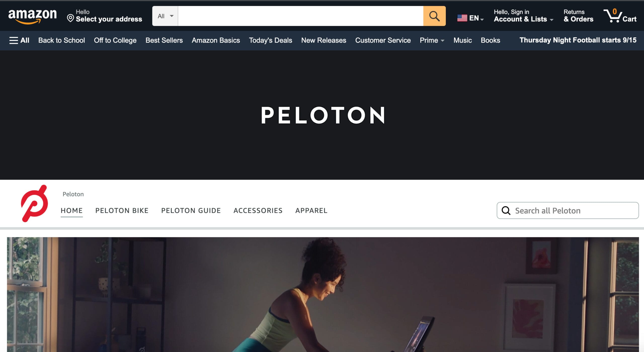Select the APPAREL tab

tap(311, 210)
